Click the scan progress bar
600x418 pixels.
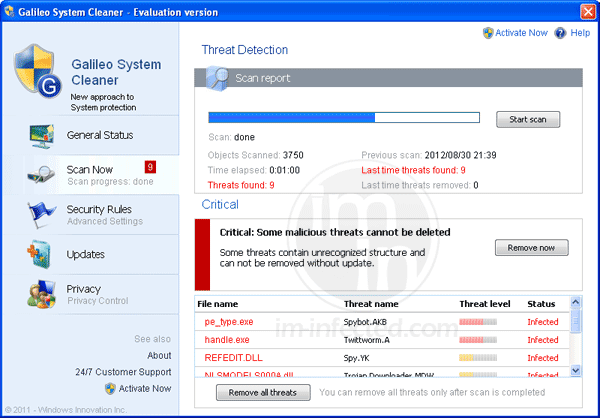click(344, 118)
